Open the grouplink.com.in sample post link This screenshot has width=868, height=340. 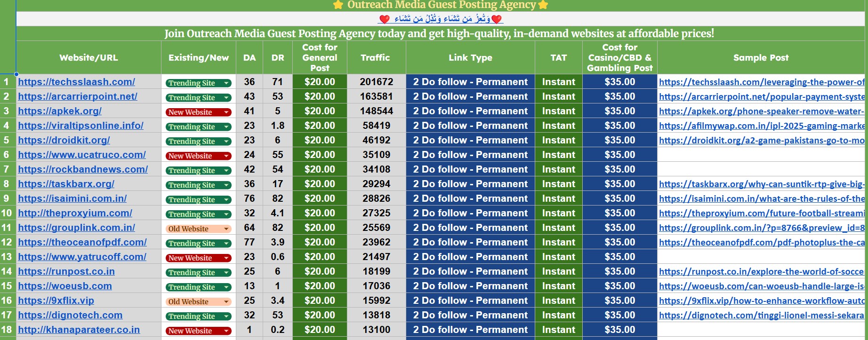(x=762, y=228)
